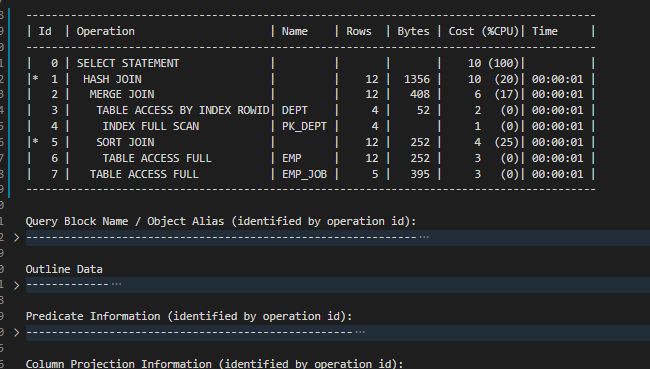Click the asterisk beside SORT JOIN row
The image size is (650, 369).
click(x=36, y=142)
